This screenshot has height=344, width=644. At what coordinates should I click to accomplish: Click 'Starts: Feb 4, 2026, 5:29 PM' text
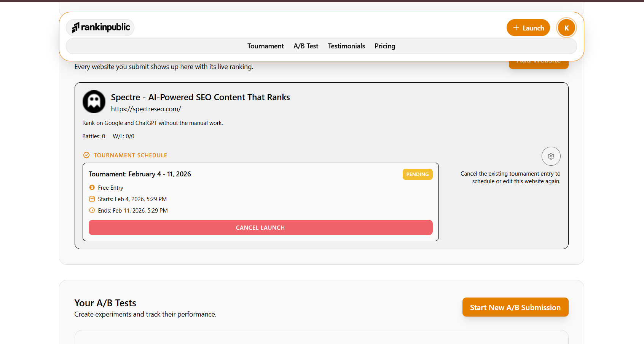(132, 199)
